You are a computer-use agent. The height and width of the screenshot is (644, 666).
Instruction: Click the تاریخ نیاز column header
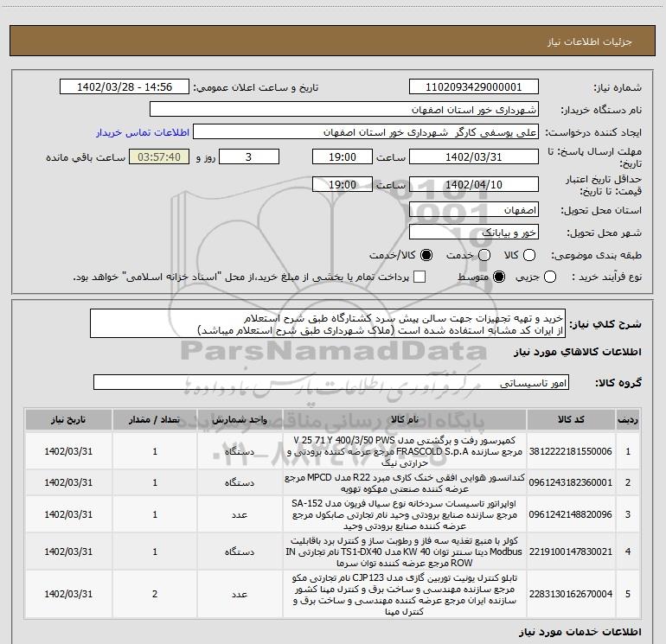click(x=68, y=419)
